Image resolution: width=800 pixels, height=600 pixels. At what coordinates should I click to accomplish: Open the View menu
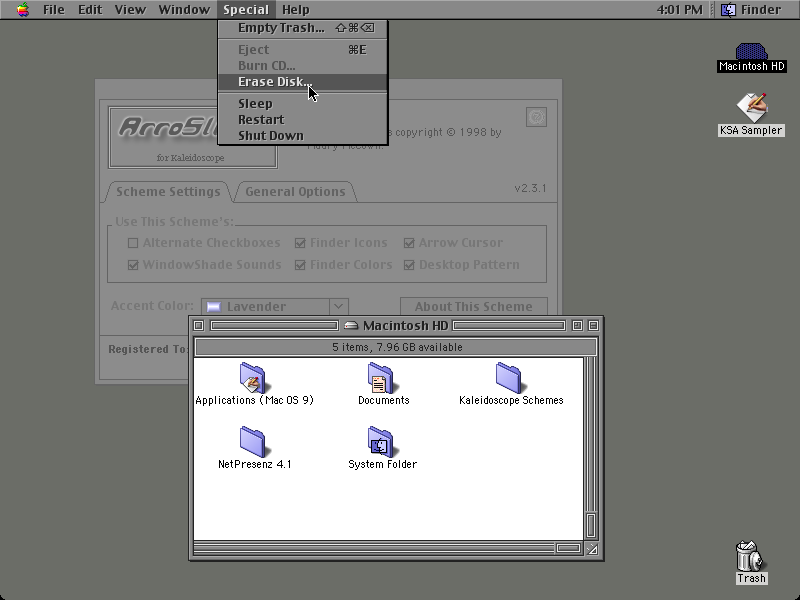[130, 10]
